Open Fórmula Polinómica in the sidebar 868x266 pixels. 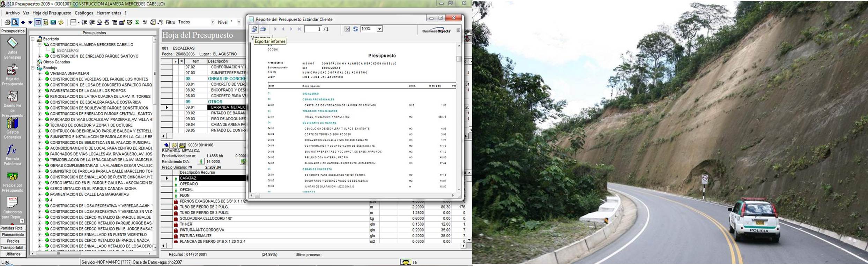(12, 155)
